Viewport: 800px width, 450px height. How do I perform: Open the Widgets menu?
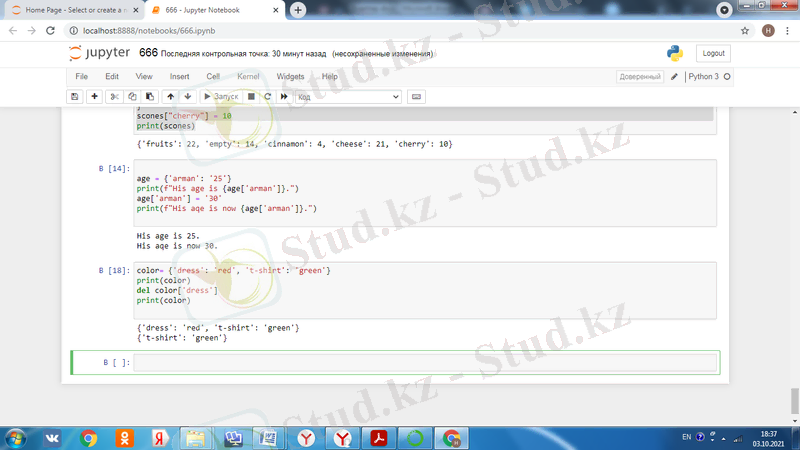pos(290,77)
